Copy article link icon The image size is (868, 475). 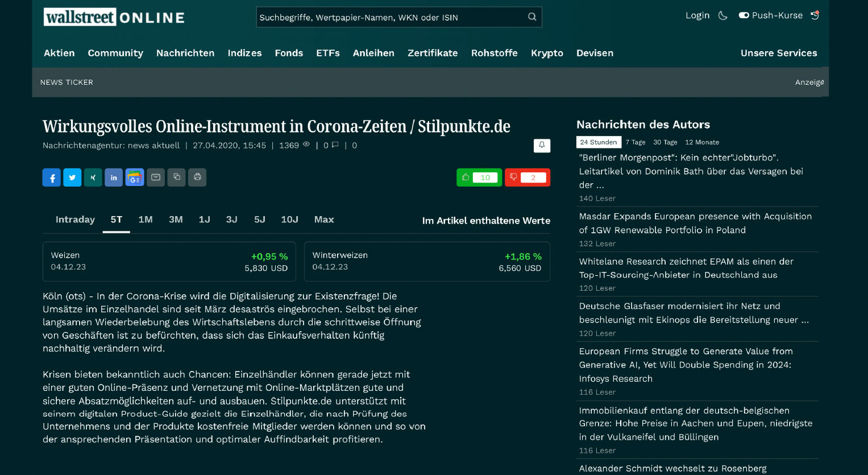[177, 177]
